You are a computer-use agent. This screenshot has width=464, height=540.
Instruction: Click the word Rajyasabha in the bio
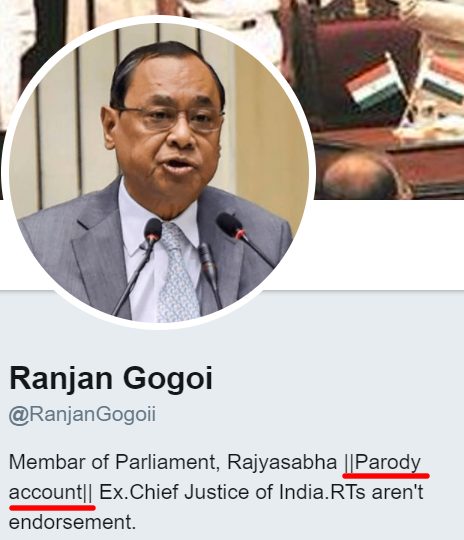(282, 463)
